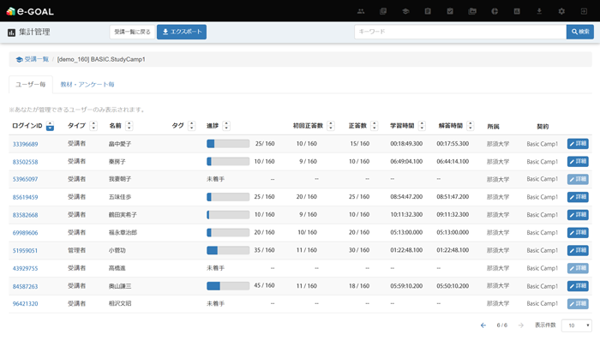The width and height of the screenshot is (600, 364).
Task: Open login ID 51959051 link
Action: pyautogui.click(x=25, y=250)
